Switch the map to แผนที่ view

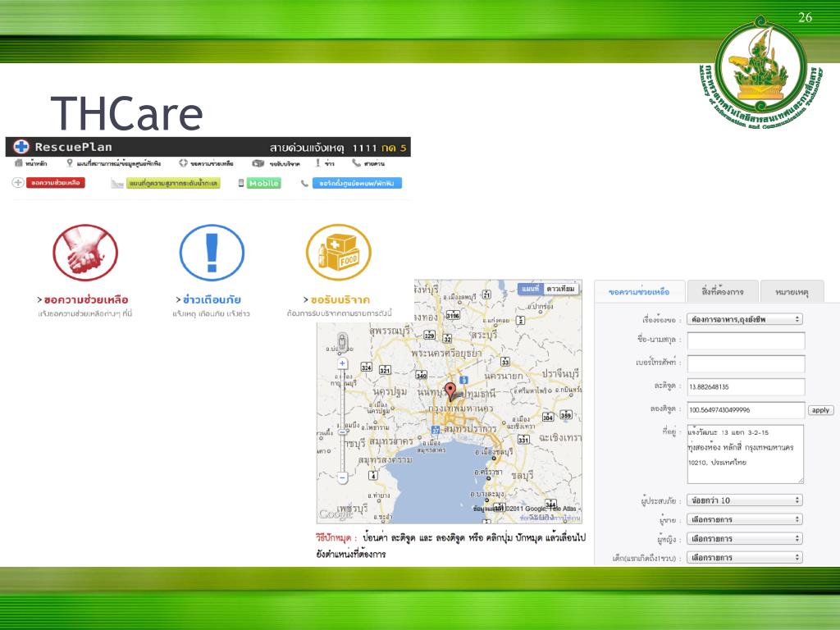coord(531,289)
